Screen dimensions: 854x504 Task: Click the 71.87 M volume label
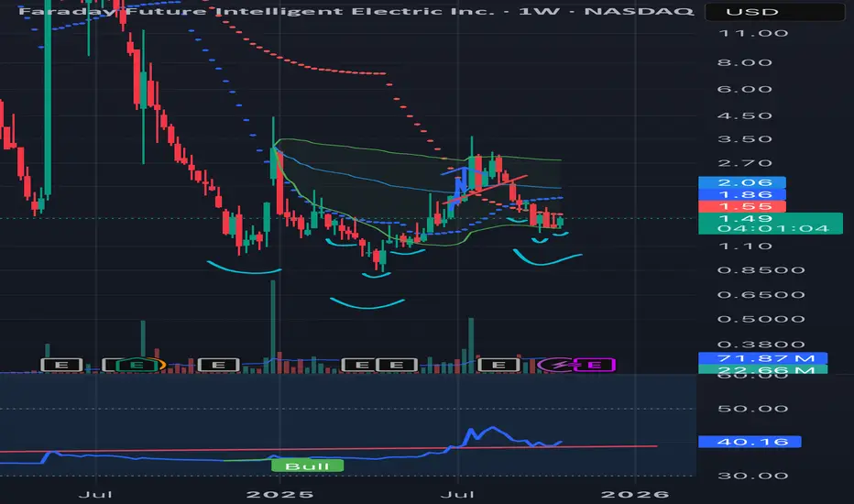(x=762, y=358)
